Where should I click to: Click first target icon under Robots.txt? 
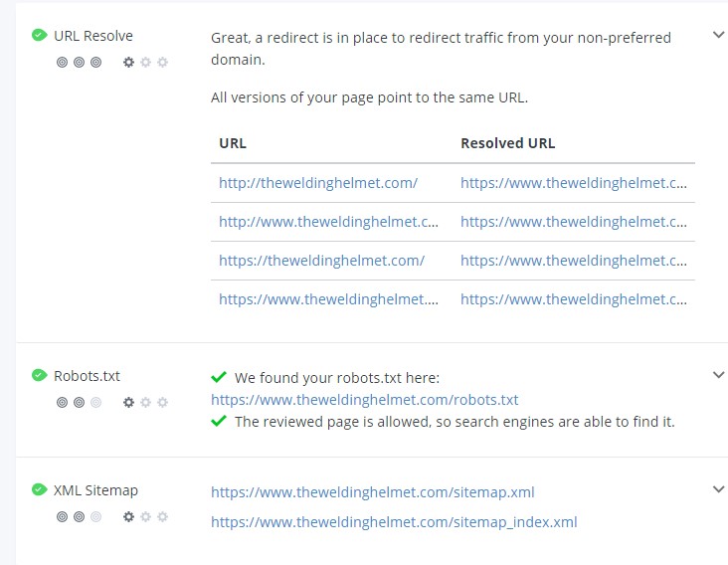(62, 403)
